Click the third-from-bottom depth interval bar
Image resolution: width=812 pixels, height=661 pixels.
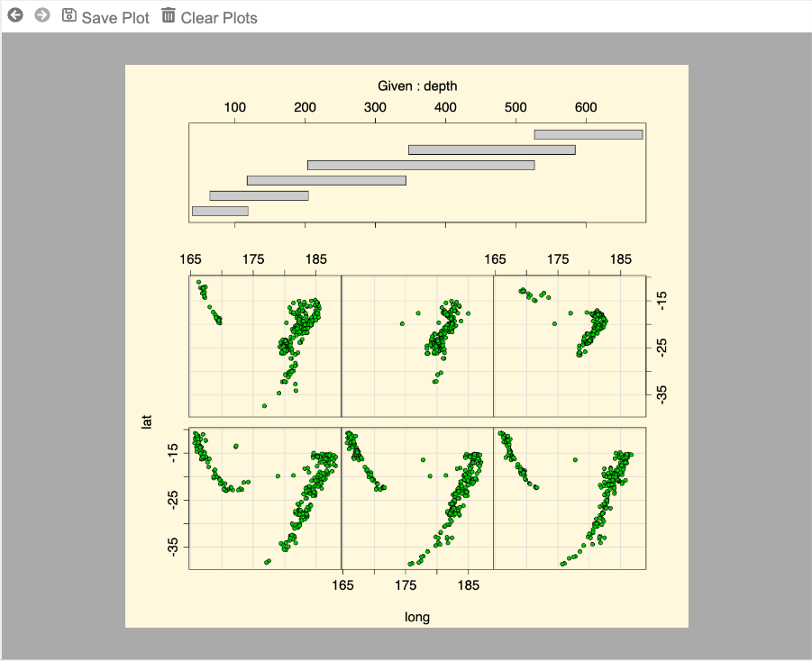tap(326, 180)
